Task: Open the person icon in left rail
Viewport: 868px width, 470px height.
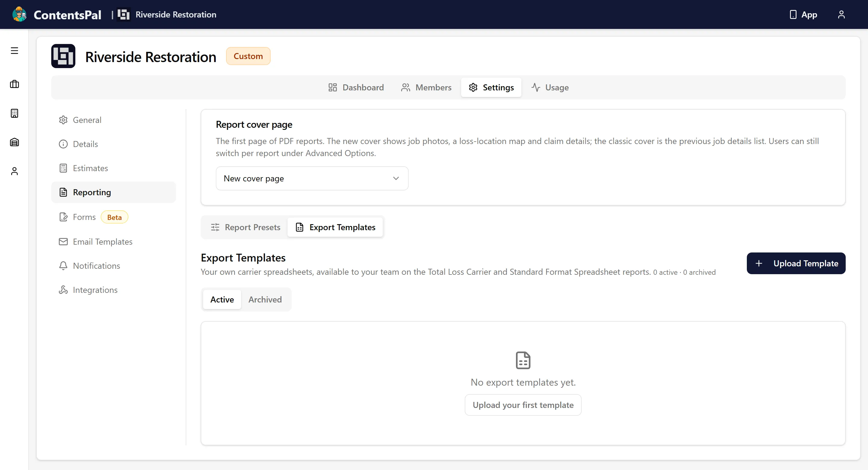Action: [14, 171]
